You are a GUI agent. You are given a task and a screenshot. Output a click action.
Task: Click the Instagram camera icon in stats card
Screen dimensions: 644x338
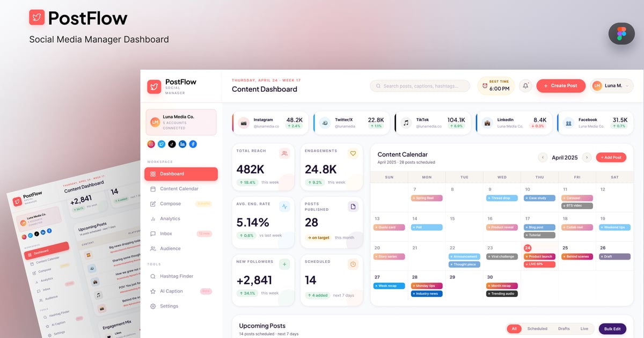coord(244,123)
